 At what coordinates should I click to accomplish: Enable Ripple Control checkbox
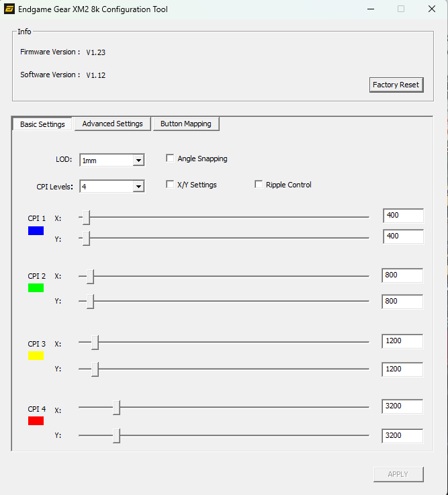click(259, 184)
